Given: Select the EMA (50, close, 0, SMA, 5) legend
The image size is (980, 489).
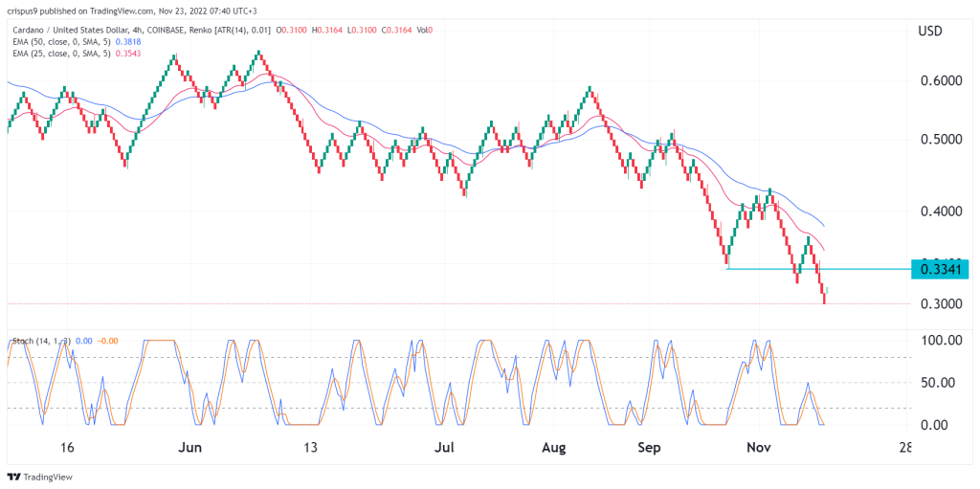Looking at the screenshot, I should pyautogui.click(x=60, y=42).
